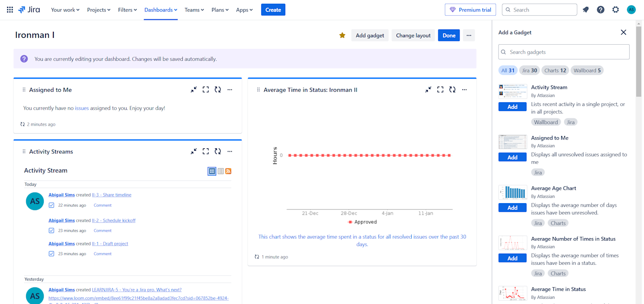
Task: Open the II-3 - Share timeline issue link
Action: pos(111,195)
